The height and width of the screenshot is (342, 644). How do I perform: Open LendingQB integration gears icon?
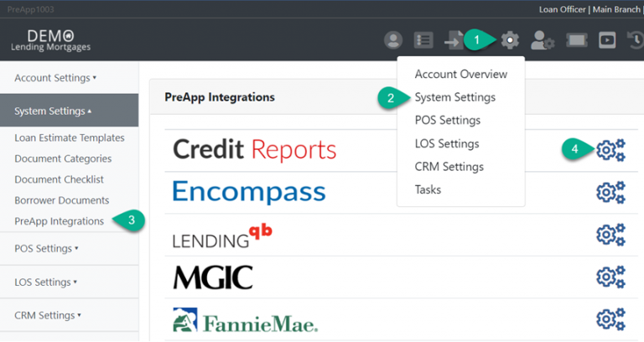click(x=610, y=235)
